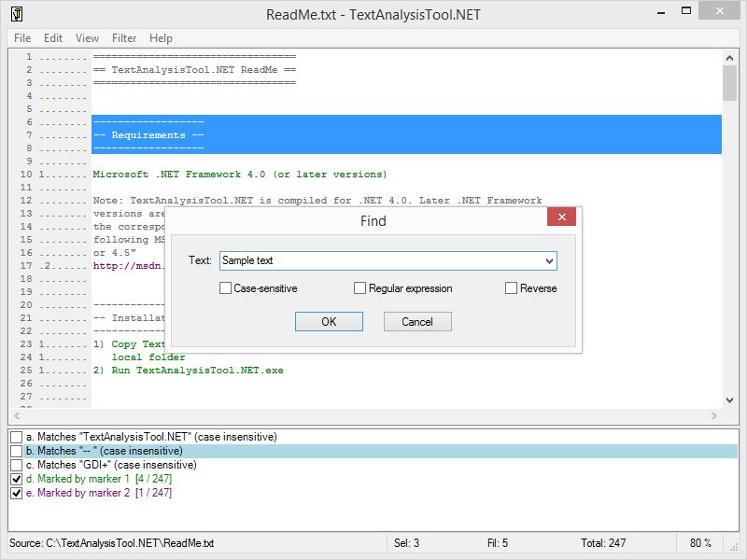Uncheck the marker 1 filter checkbox
This screenshot has width=747, height=560.
click(x=17, y=479)
